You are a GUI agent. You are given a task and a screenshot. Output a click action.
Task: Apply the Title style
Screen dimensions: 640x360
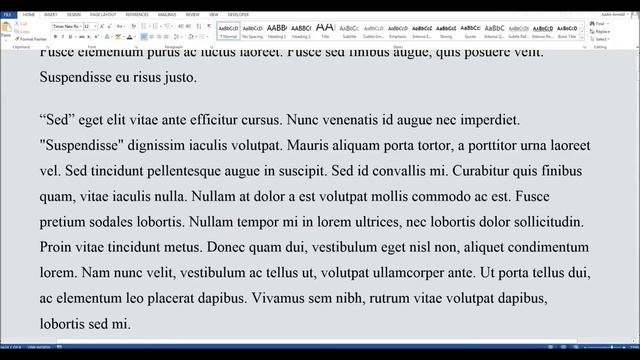325,31
